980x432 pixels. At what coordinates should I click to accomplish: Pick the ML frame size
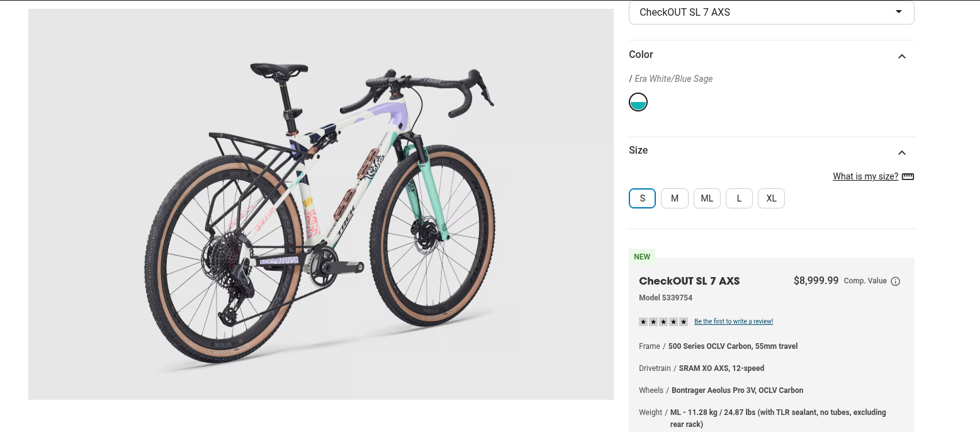click(x=707, y=198)
